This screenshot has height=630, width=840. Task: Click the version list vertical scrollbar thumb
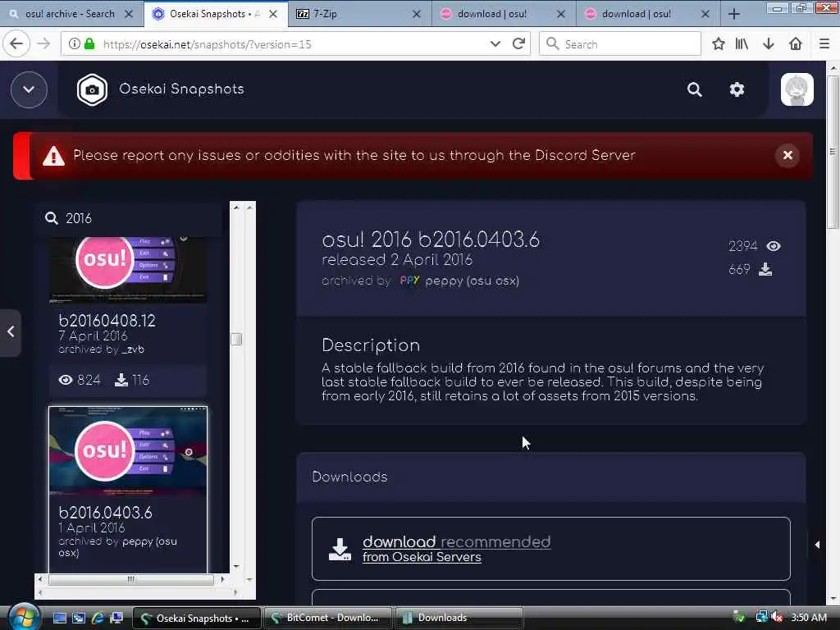(x=236, y=339)
